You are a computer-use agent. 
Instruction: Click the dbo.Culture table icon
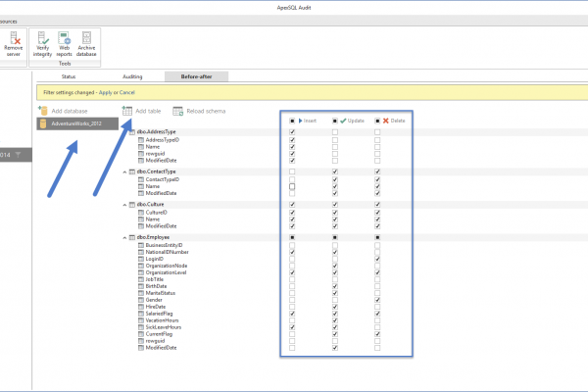[132, 205]
